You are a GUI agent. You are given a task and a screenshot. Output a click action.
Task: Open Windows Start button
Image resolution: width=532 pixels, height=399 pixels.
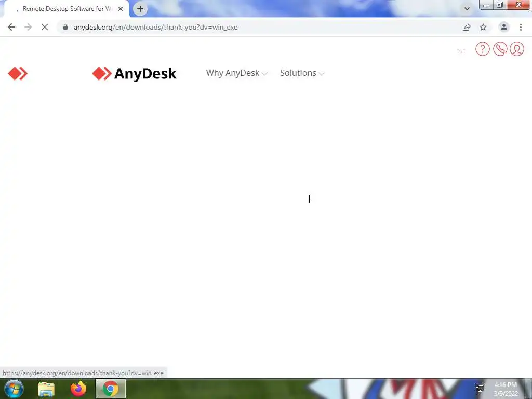(14, 389)
